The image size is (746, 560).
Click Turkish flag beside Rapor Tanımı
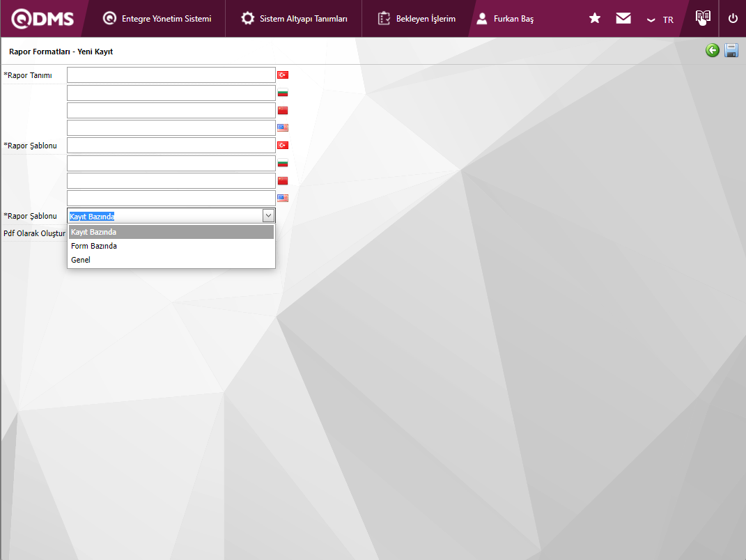283,75
